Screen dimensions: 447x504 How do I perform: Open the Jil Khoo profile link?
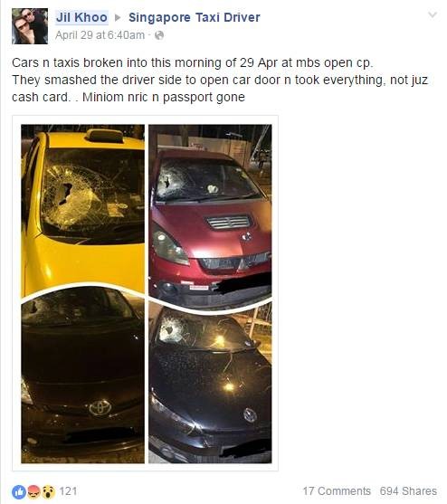[81, 17]
